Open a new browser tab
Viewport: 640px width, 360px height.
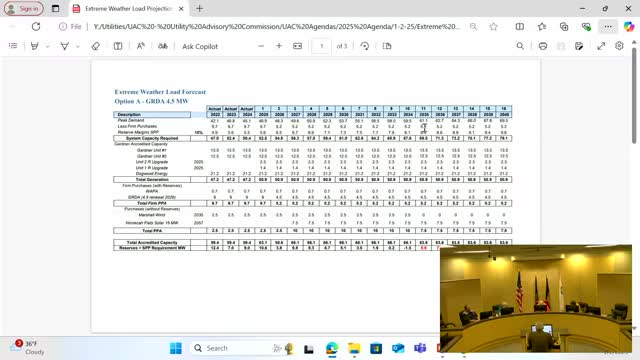pos(200,9)
